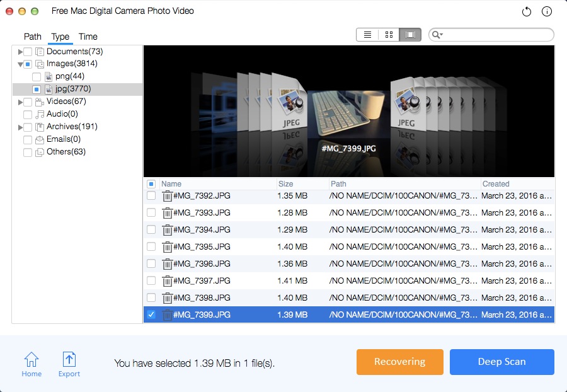
Task: Check the Archives(191) checkbox
Action: [x=28, y=127]
